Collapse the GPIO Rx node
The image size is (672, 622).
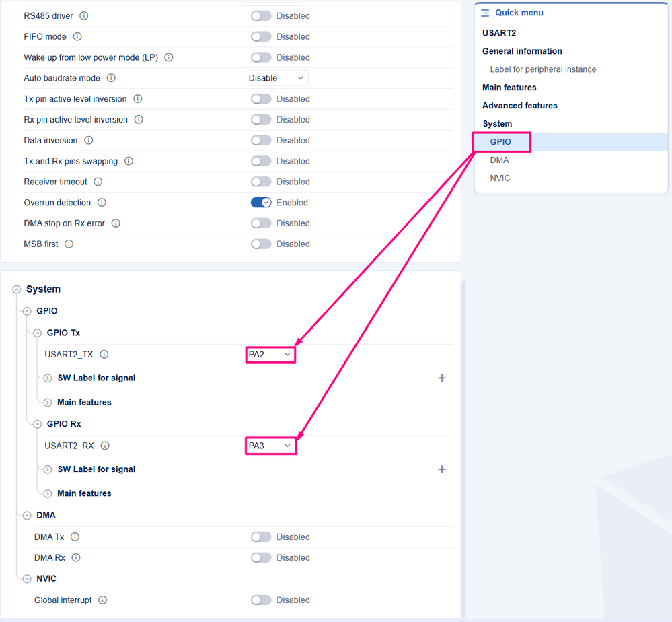point(37,424)
